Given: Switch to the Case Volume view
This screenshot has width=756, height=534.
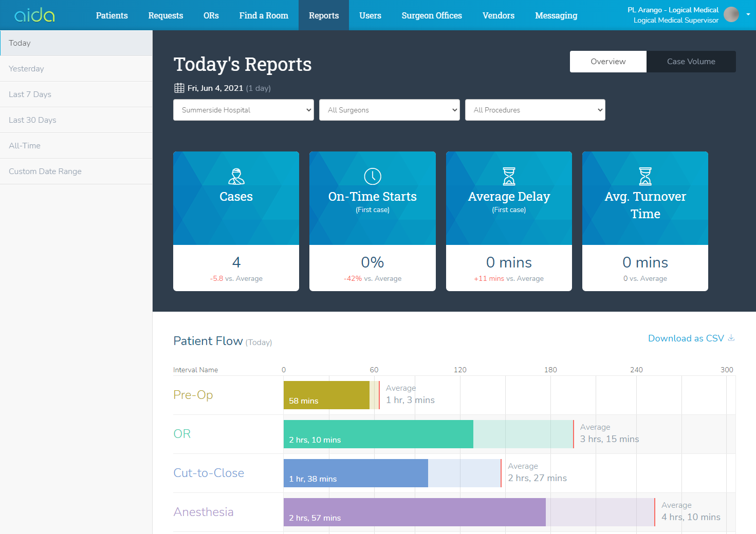Looking at the screenshot, I should coord(691,62).
